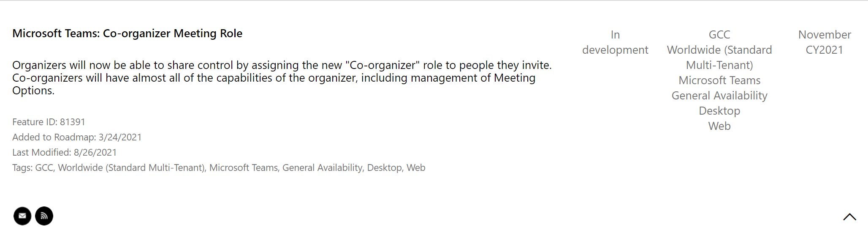Click the Added to Roadmap: 3/24/2021 line
868x239 pixels.
pos(77,137)
